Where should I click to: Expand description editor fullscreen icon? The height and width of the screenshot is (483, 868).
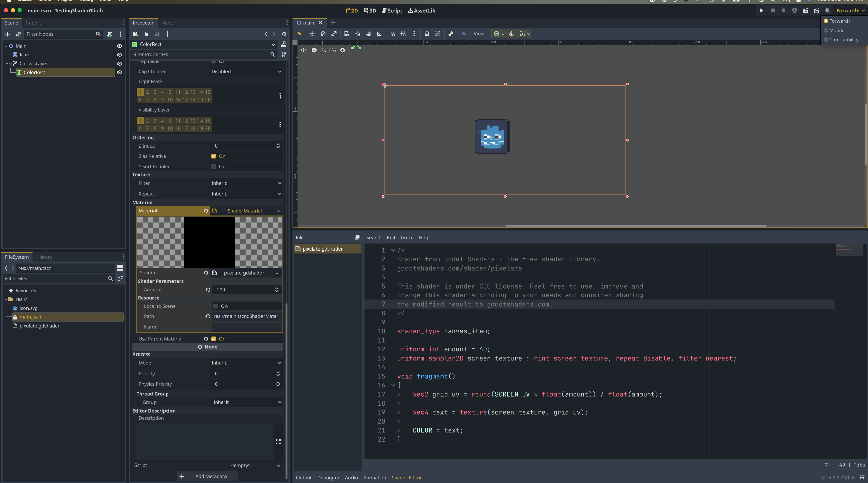pyautogui.click(x=278, y=442)
